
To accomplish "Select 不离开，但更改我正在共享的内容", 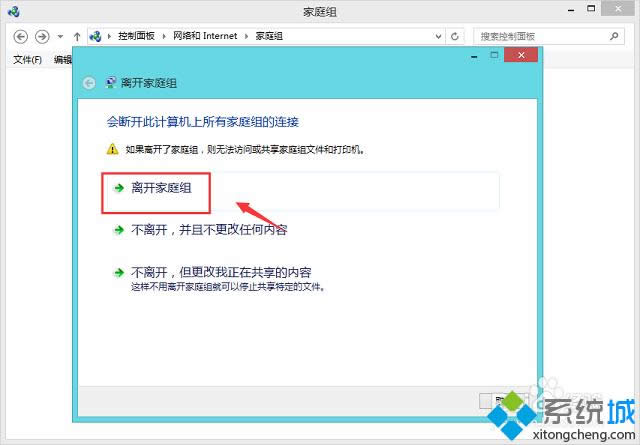I will tap(228, 272).
